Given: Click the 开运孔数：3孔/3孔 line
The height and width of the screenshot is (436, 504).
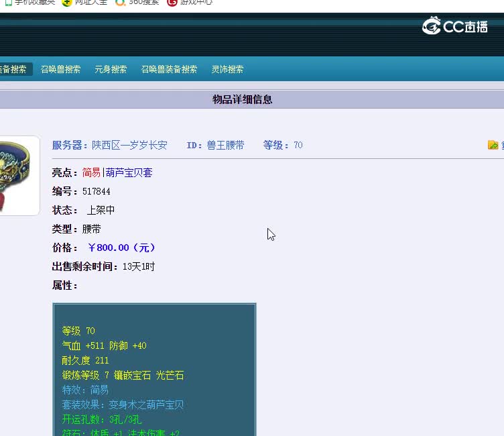Looking at the screenshot, I should coord(102,420).
